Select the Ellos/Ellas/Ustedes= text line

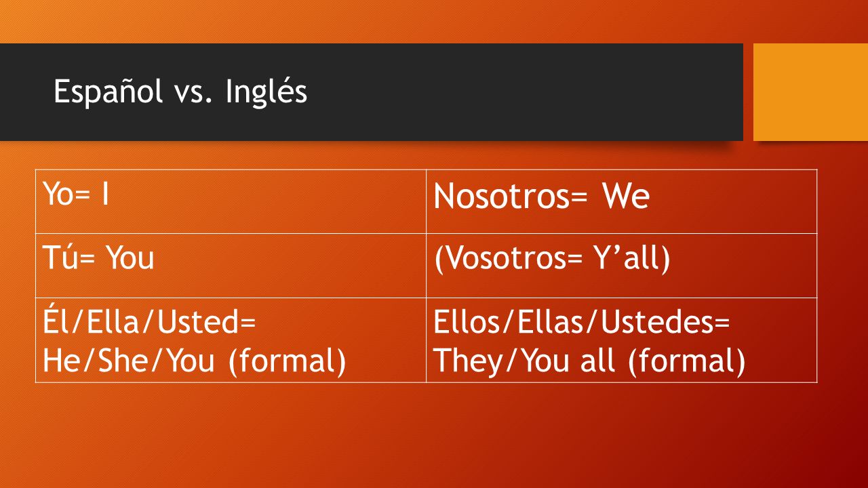[x=582, y=323]
